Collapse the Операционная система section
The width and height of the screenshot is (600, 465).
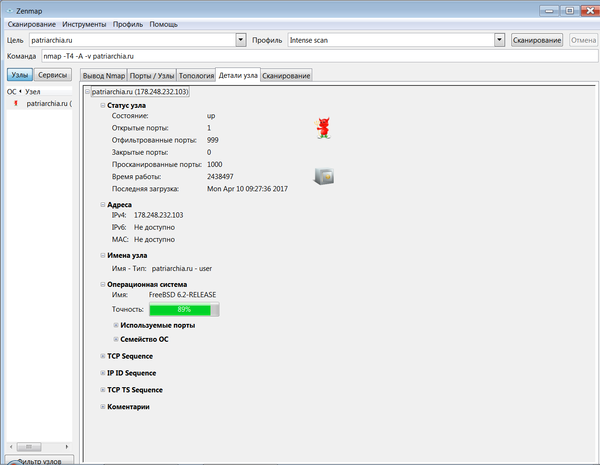click(103, 284)
